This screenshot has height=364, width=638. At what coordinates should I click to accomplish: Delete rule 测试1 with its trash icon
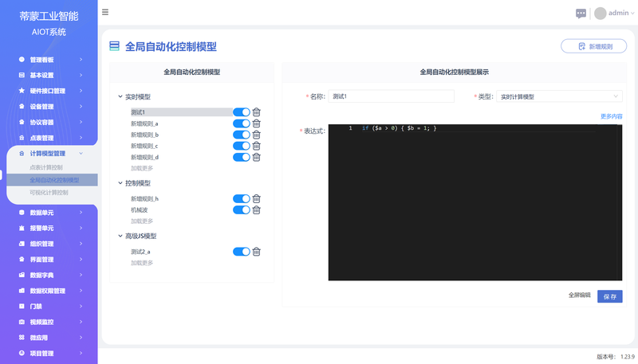pyautogui.click(x=256, y=112)
